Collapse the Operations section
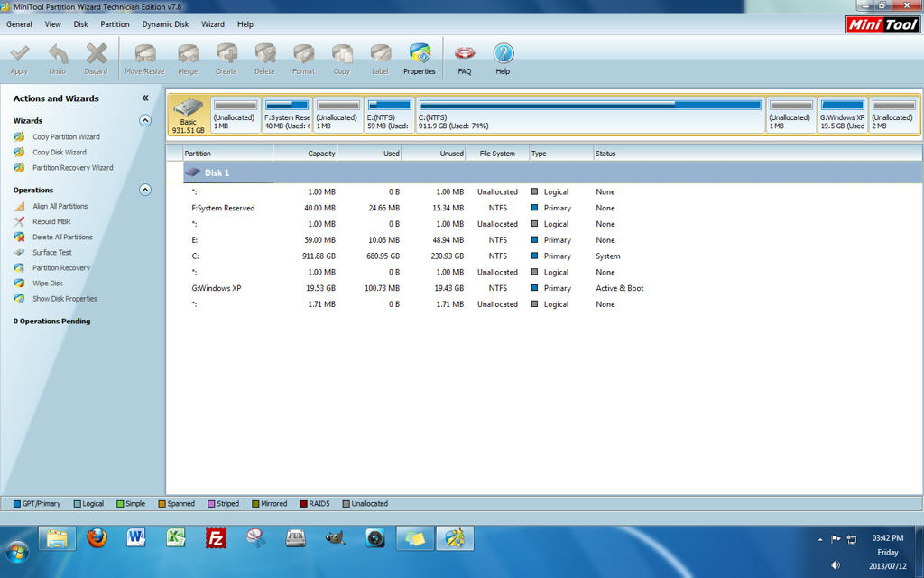924x578 pixels. click(x=145, y=190)
